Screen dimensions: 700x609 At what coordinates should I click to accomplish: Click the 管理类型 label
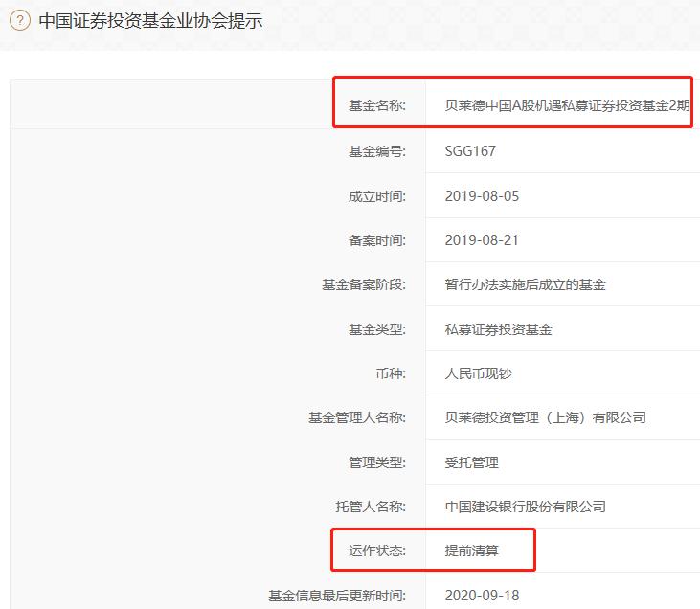pos(377,462)
